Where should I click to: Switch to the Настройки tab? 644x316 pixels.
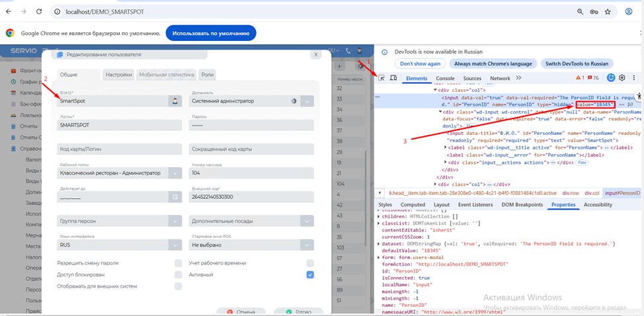[x=119, y=75]
